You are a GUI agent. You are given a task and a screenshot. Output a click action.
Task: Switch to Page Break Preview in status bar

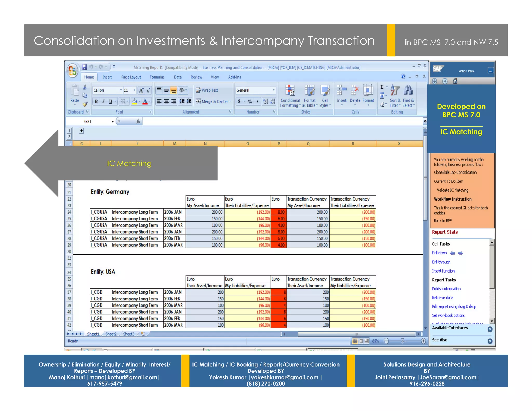coord(367,341)
